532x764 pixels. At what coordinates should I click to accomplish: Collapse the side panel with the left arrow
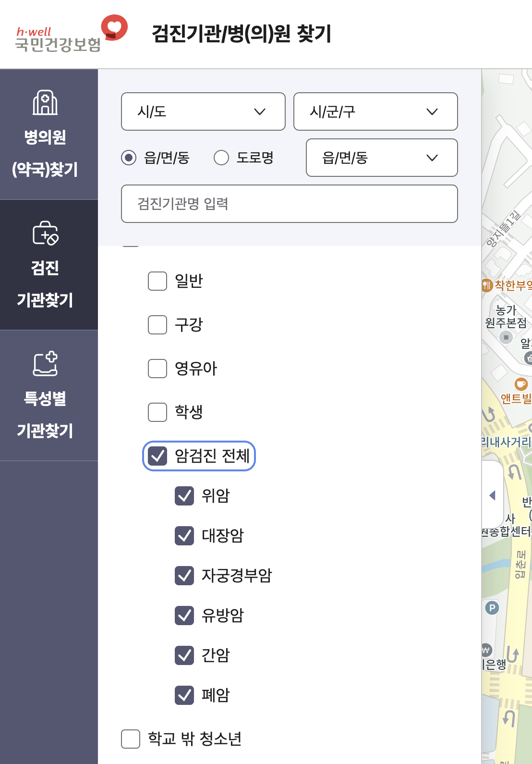[492, 495]
